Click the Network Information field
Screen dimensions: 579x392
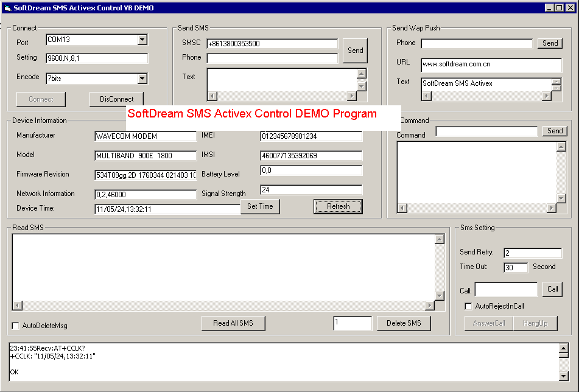[146, 195]
